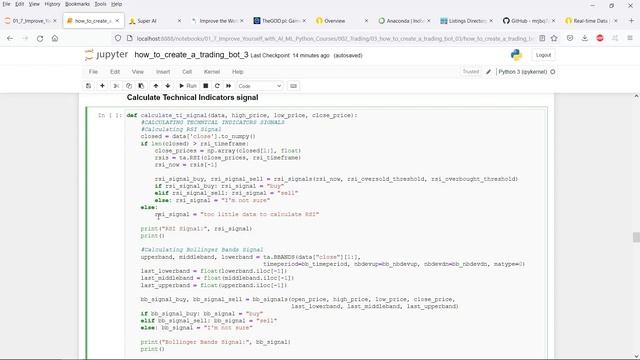
Task: Open the cell type Code dropdown
Action: (260, 86)
